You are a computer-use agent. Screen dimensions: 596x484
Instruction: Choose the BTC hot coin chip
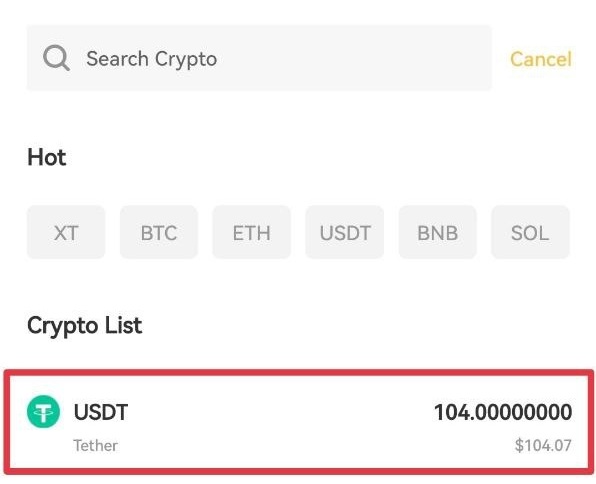pyautogui.click(x=159, y=232)
